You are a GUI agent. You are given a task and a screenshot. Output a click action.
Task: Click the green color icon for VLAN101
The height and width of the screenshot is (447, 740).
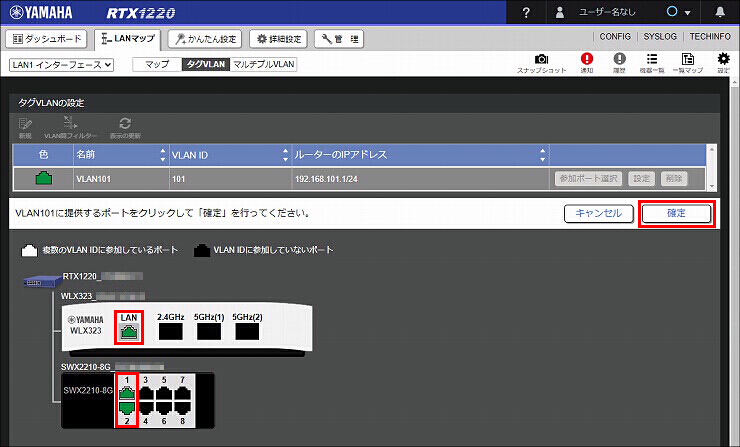click(x=44, y=178)
